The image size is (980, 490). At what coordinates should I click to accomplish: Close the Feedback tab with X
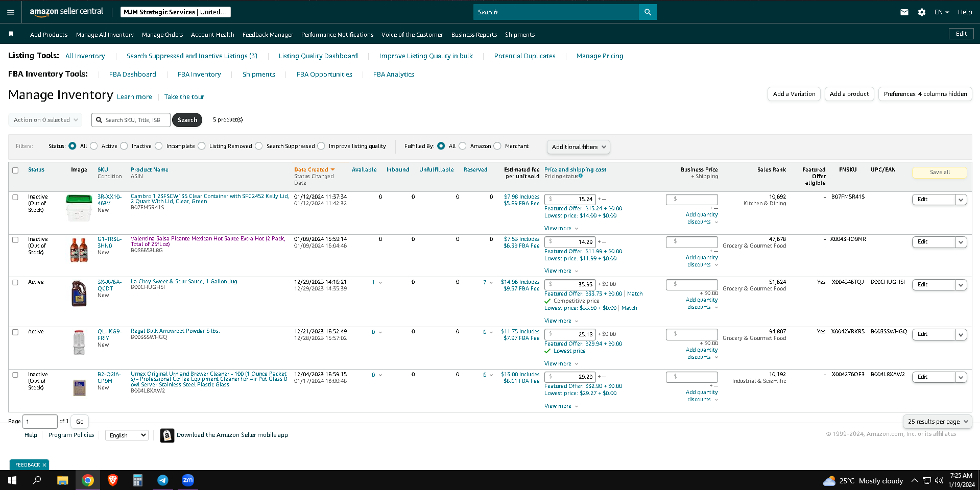pos(44,465)
